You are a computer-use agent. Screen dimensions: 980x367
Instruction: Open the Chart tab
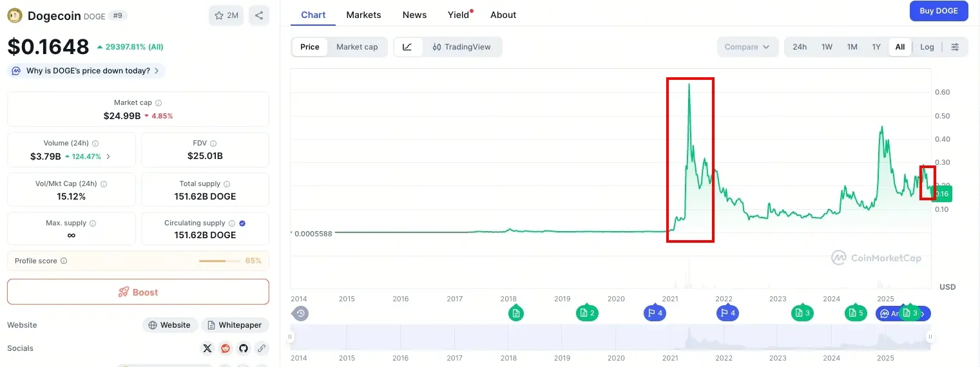(313, 15)
